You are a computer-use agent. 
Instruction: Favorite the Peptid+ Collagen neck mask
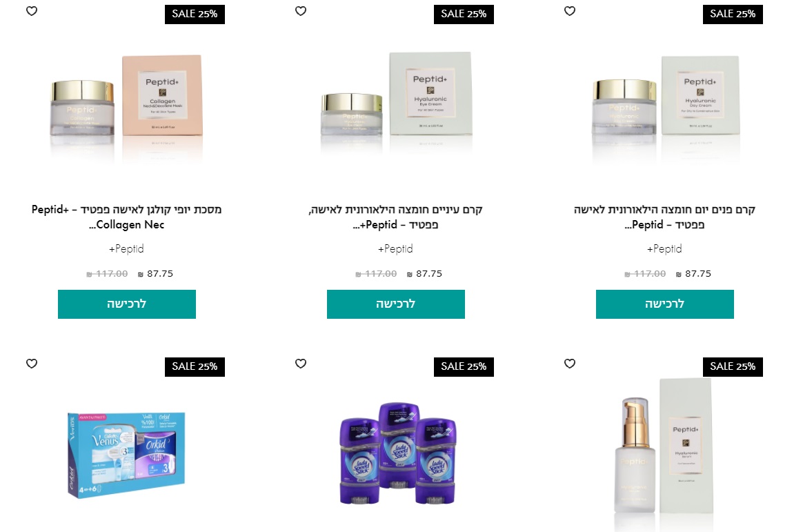pos(32,11)
